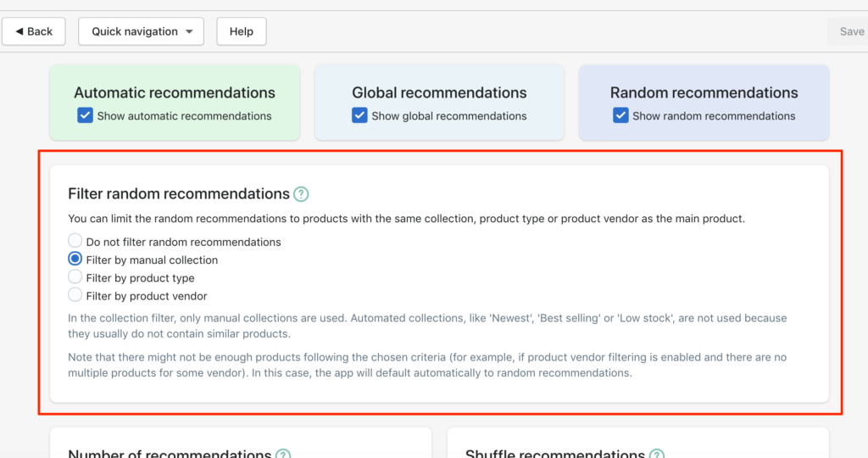The image size is (868, 458).
Task: Open help icon next to Number of recommendations
Action: click(283, 454)
